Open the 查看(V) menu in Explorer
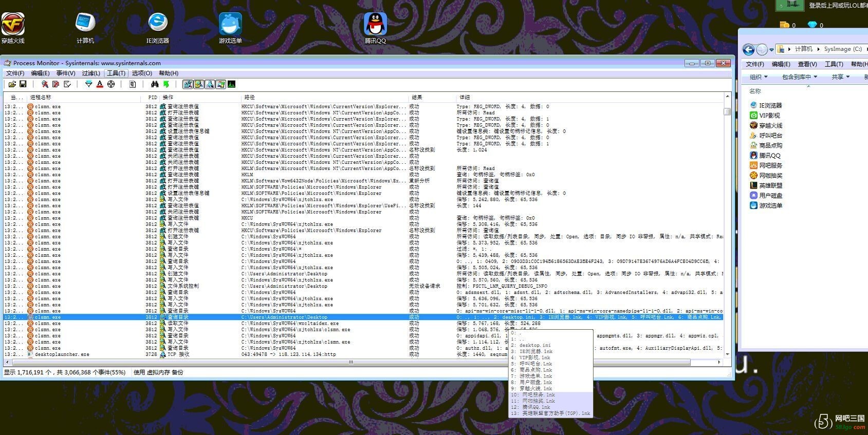 click(807, 64)
